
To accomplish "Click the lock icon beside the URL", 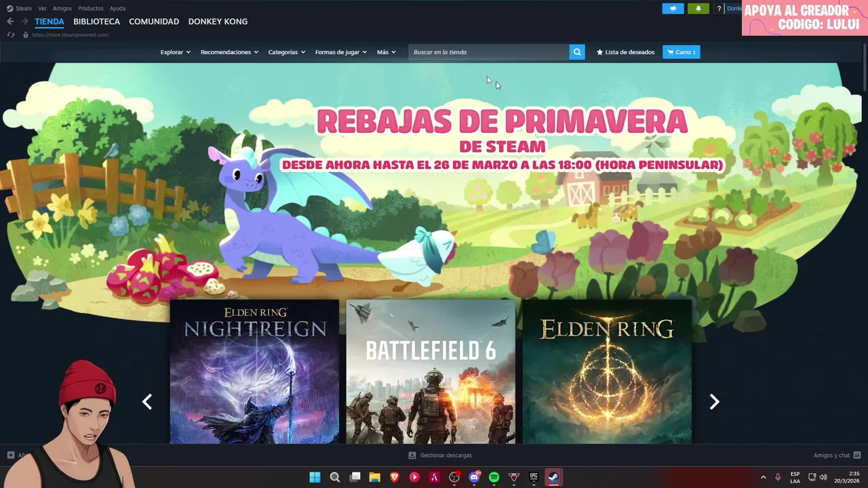I will point(26,35).
